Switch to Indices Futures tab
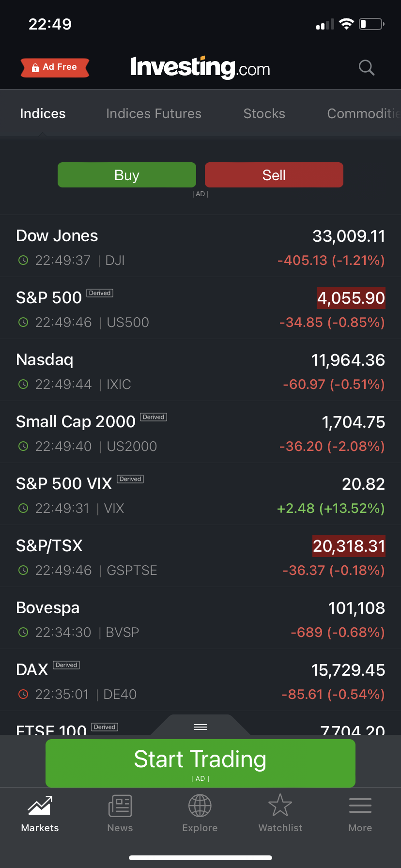Viewport: 401px width, 868px height. pyautogui.click(x=154, y=114)
